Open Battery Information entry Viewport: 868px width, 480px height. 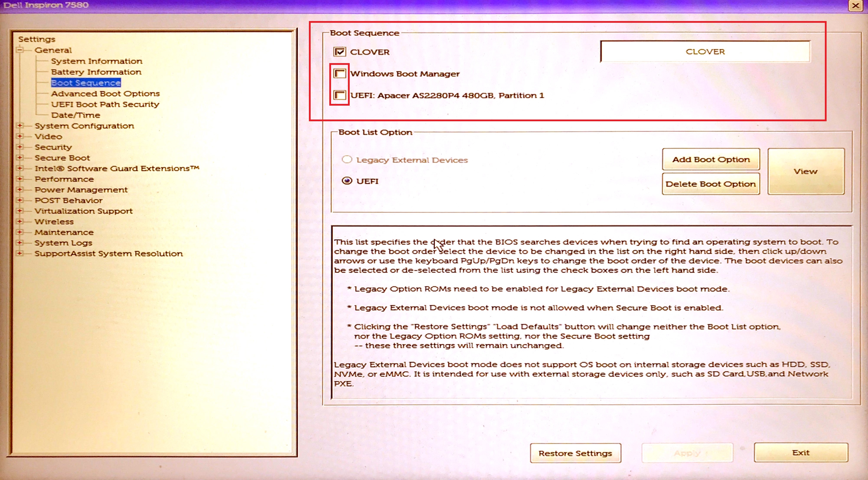(x=96, y=72)
